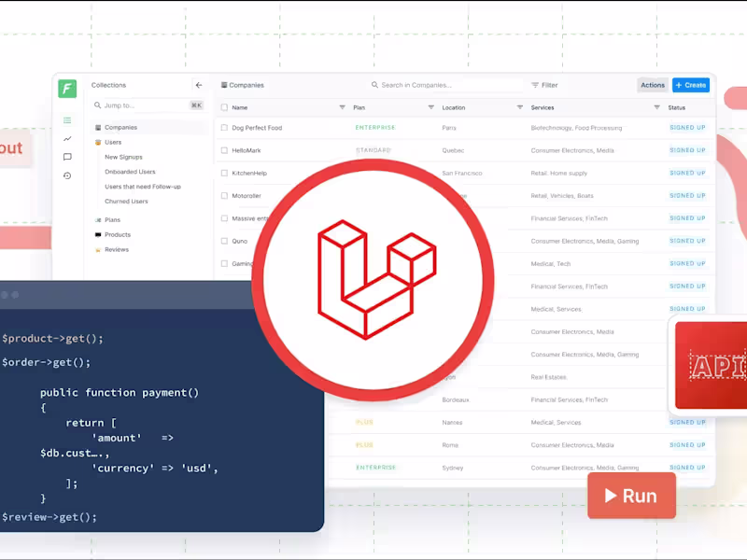Open the Actions menu
The image size is (747, 560).
654,85
